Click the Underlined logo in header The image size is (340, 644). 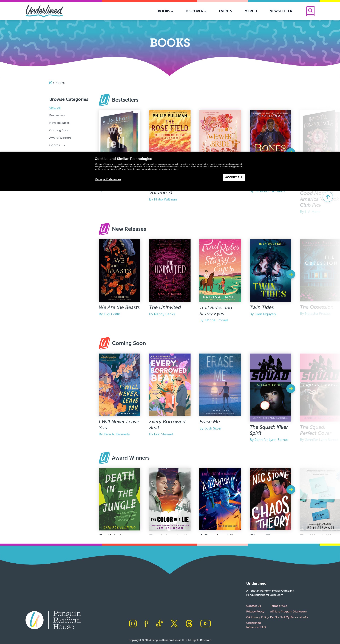pyautogui.click(x=44, y=11)
